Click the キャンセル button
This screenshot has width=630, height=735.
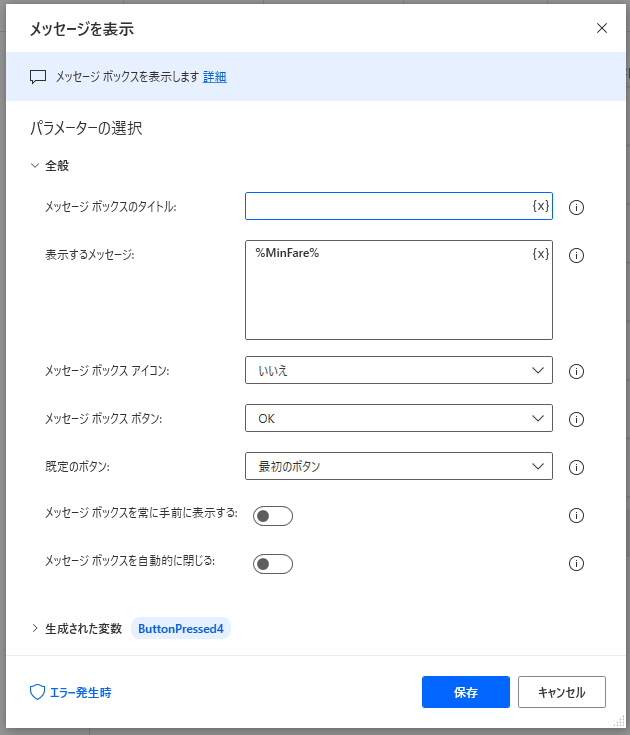pyautogui.click(x=561, y=692)
